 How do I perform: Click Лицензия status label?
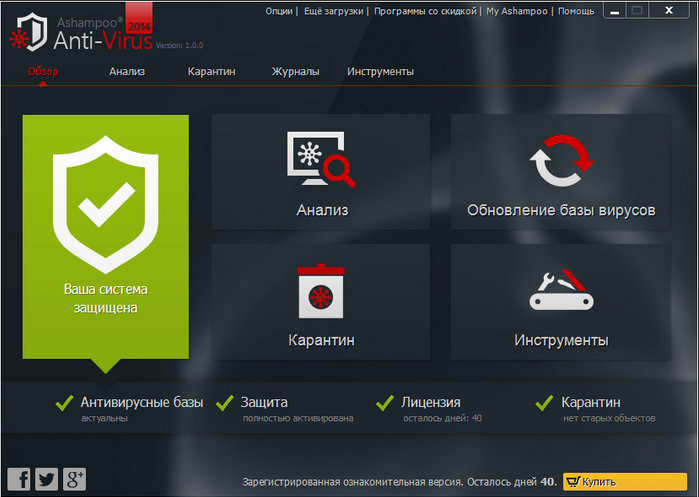click(x=431, y=403)
